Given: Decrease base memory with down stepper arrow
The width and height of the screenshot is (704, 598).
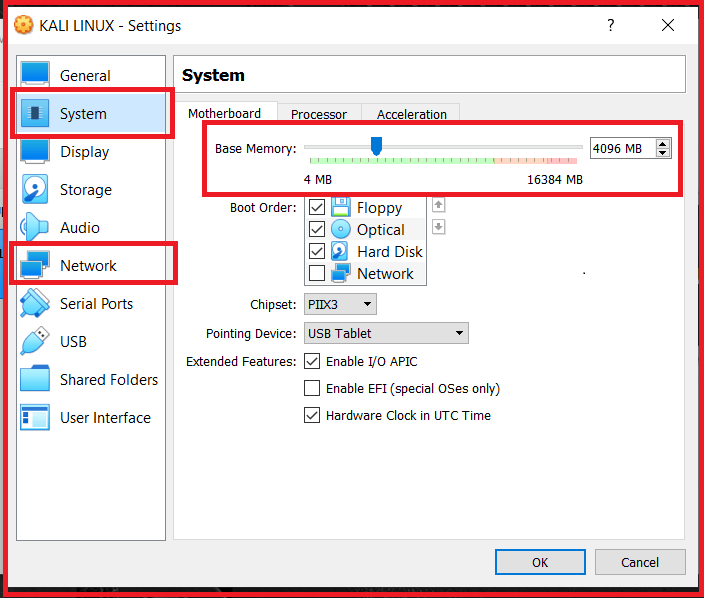Looking at the screenshot, I should click(663, 153).
